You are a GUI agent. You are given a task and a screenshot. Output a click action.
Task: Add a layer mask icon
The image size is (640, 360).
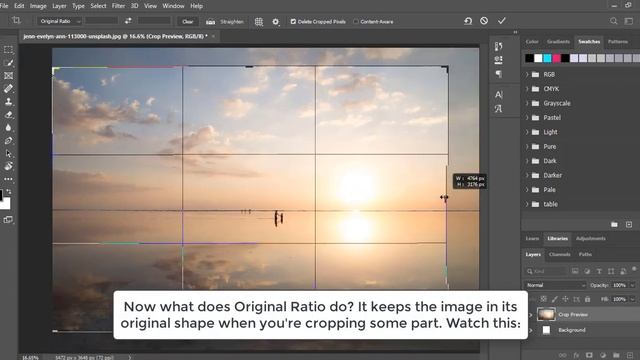point(589,355)
